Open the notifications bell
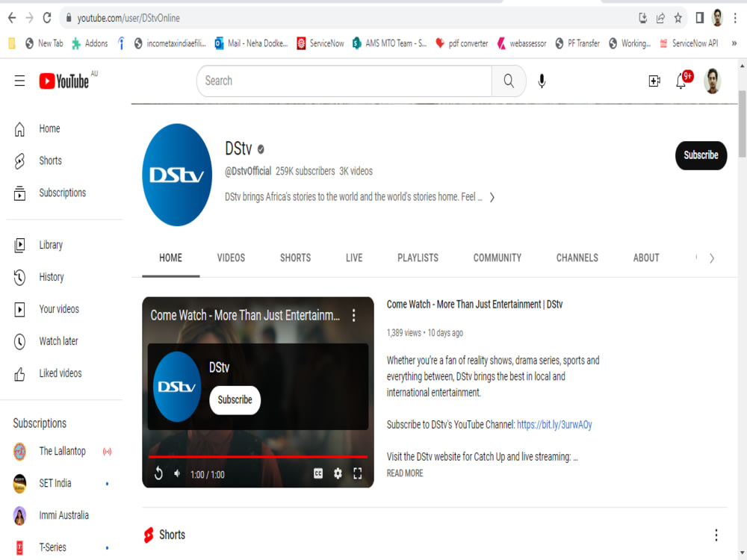Image resolution: width=747 pixels, height=560 pixels. click(681, 81)
